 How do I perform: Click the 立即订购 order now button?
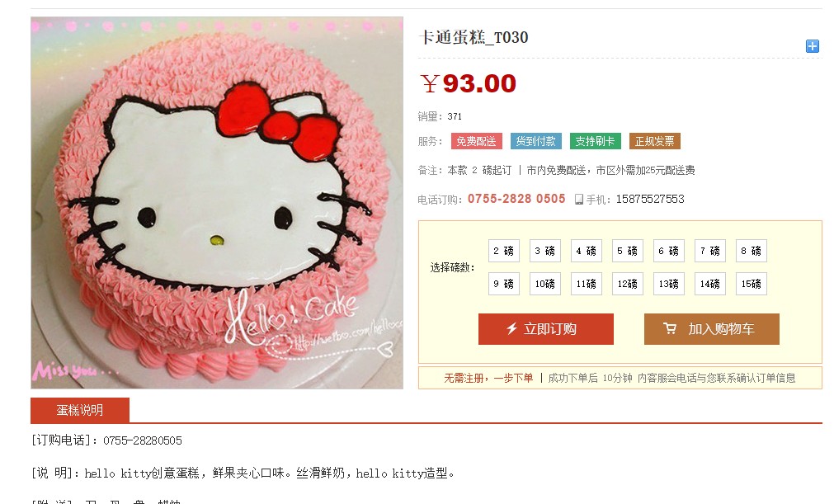click(x=546, y=329)
